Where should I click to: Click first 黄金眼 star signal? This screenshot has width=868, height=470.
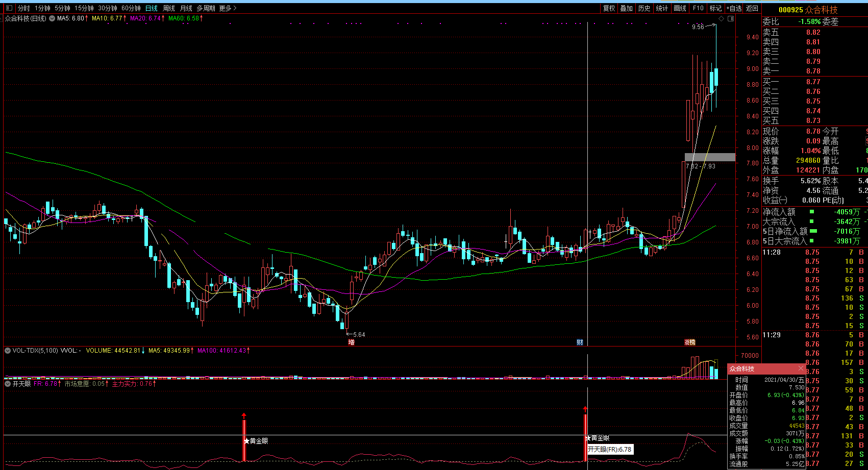click(256, 441)
